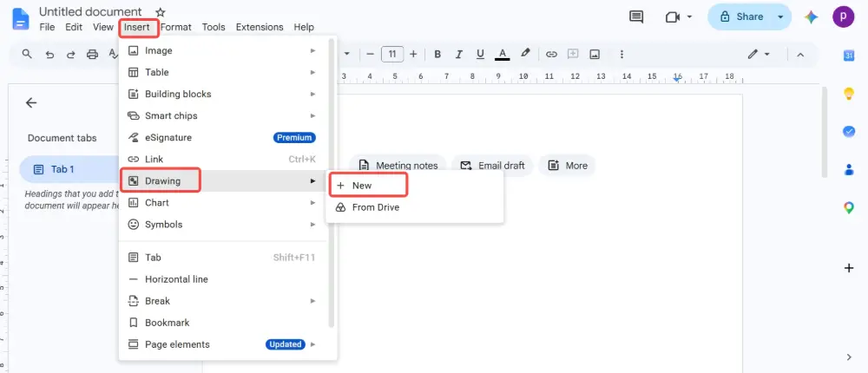Open the text color picker
Viewport: 868px width, 373px height.
[502, 55]
